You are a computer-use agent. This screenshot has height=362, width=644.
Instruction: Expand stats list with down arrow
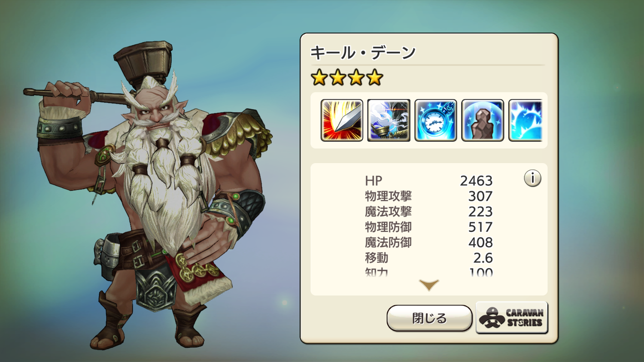[x=429, y=285]
